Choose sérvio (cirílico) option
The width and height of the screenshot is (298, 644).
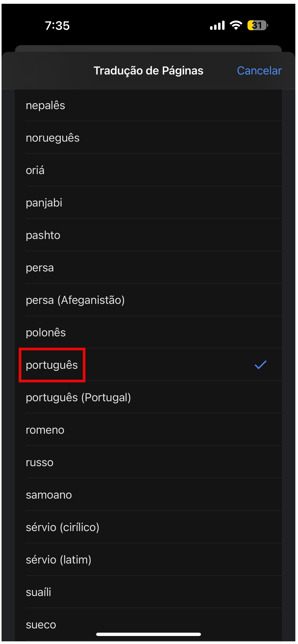coord(63,527)
